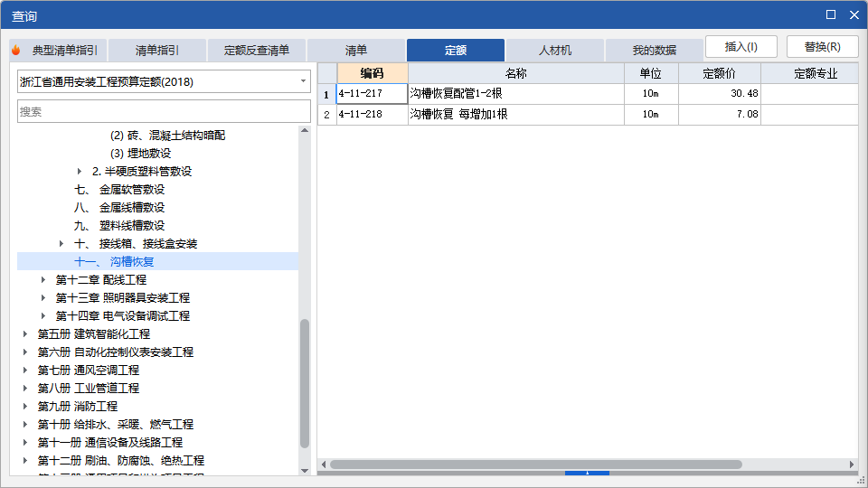The width and height of the screenshot is (868, 488).
Task: Select 八、金属线槽敷设 in the tree
Action: click(119, 208)
